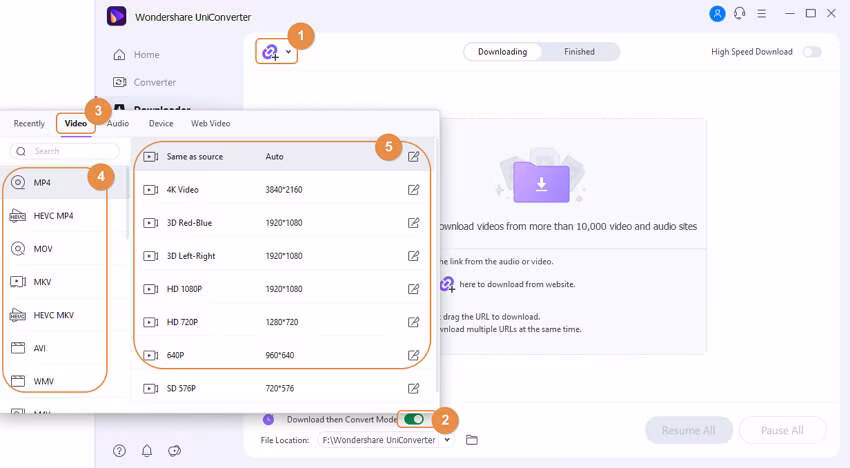Screen dimensions: 850x468
Task: Open support headset icon
Action: pos(739,14)
